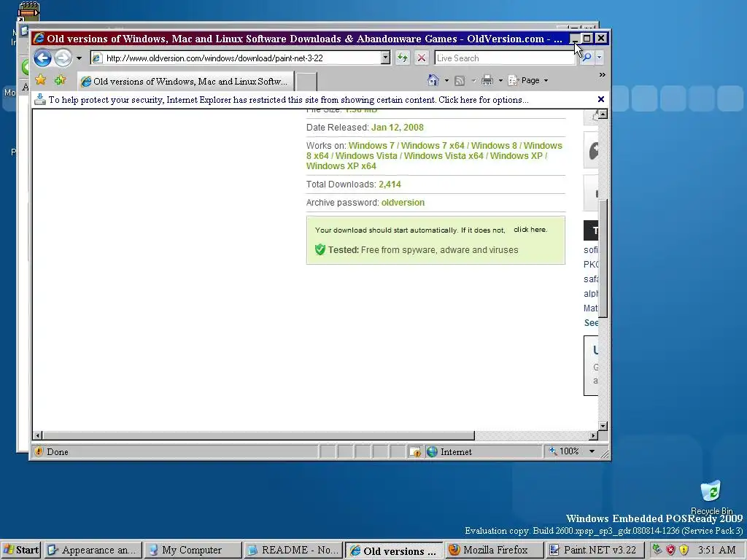The image size is (747, 560).
Task: Click Add to Favorites icon
Action: click(61, 80)
